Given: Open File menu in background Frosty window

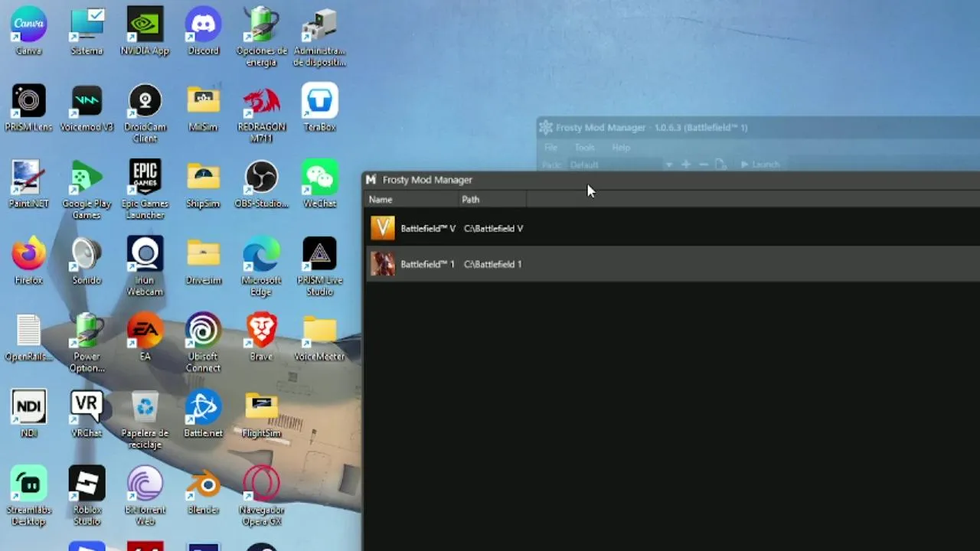Looking at the screenshot, I should pyautogui.click(x=550, y=147).
